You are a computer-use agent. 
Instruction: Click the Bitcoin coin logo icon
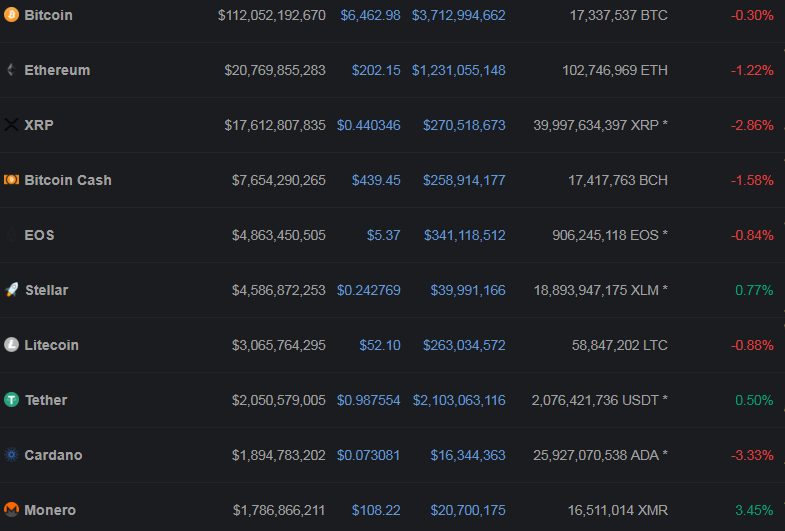pyautogui.click(x=12, y=15)
